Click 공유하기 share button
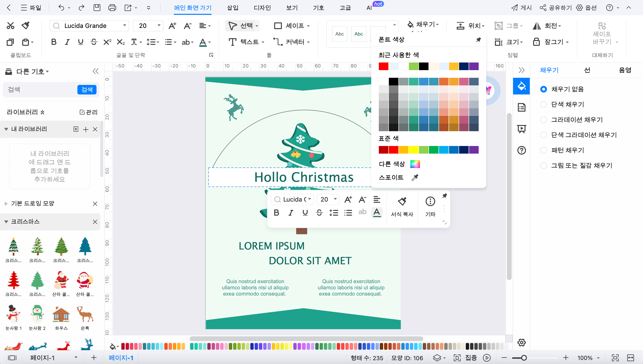This screenshot has width=643, height=364. click(x=556, y=8)
